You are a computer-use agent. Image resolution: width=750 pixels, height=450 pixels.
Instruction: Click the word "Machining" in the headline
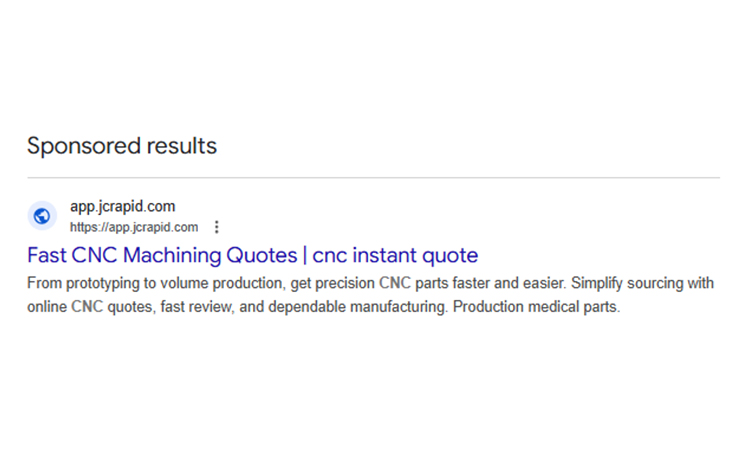click(179, 254)
